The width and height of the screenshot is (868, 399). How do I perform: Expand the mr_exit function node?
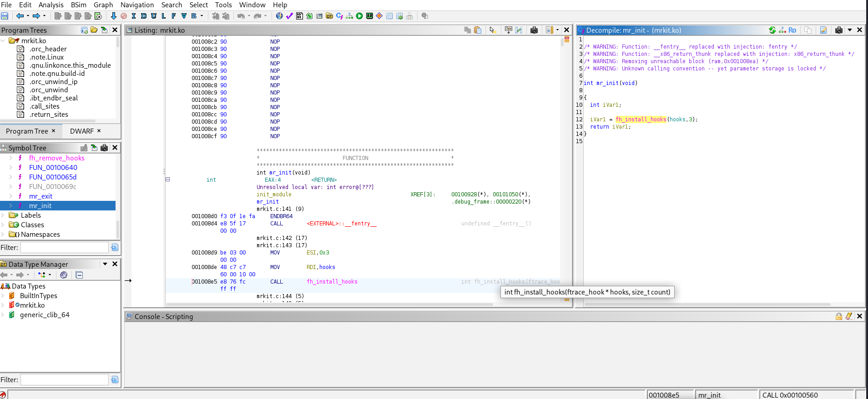10,196
